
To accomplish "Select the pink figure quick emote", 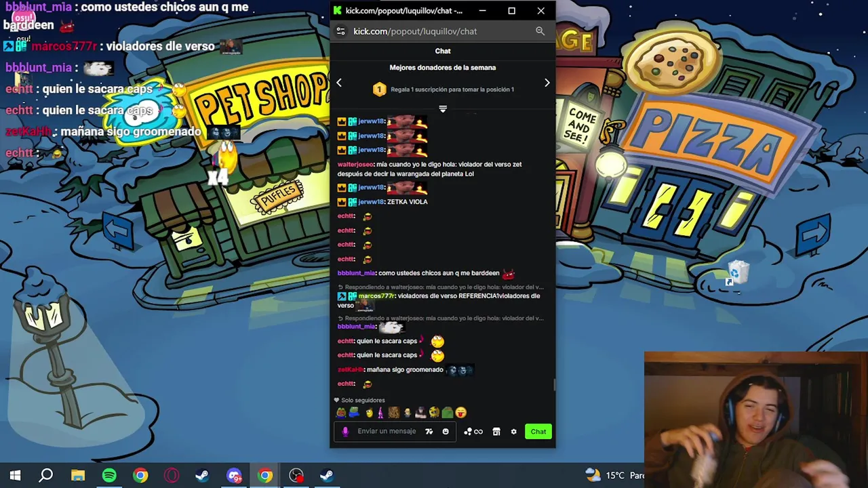I will click(380, 412).
